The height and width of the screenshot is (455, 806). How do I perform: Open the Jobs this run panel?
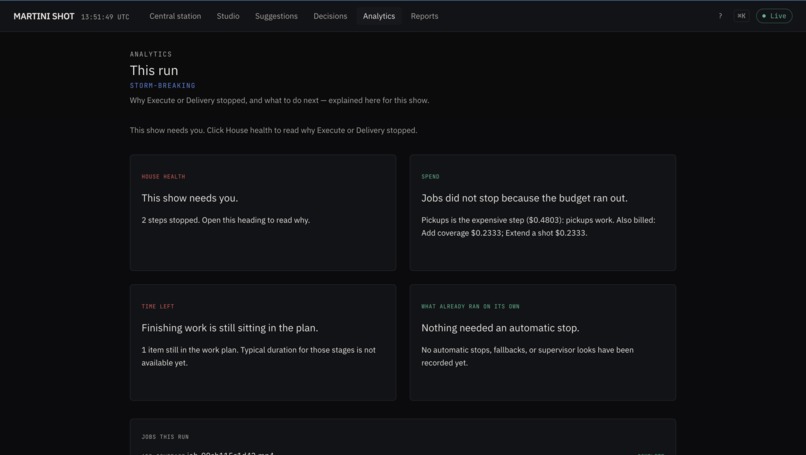(x=402, y=437)
